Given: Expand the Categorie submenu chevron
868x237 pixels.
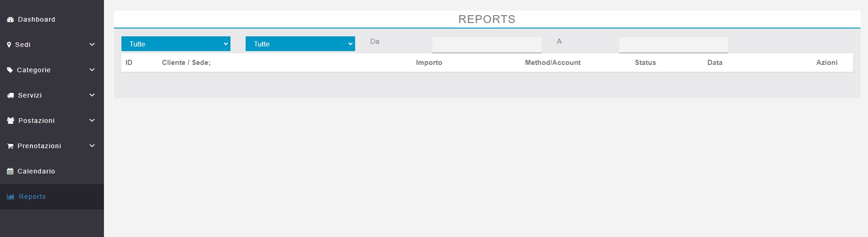Looking at the screenshot, I should pyautogui.click(x=92, y=70).
